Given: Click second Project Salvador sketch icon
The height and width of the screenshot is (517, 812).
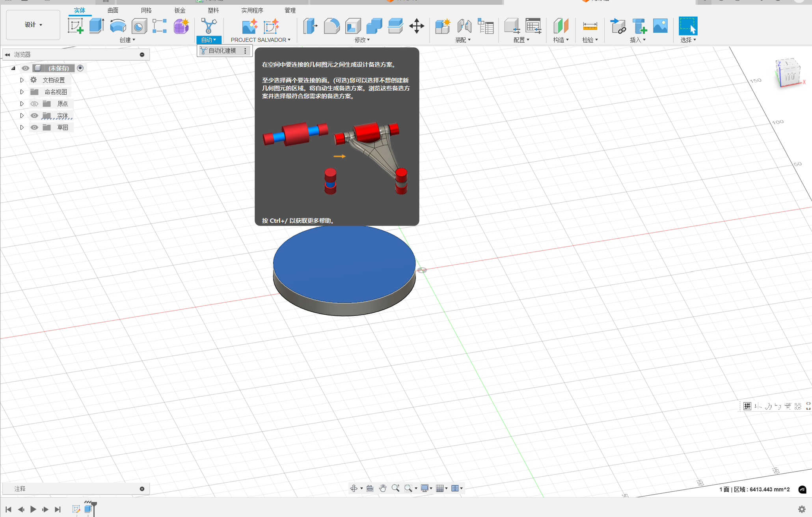Looking at the screenshot, I should pyautogui.click(x=271, y=26).
